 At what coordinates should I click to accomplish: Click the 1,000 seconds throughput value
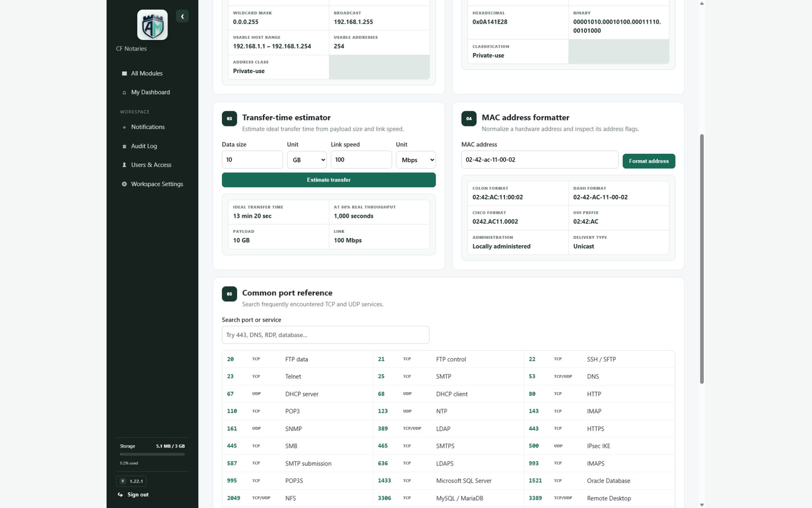pos(353,216)
